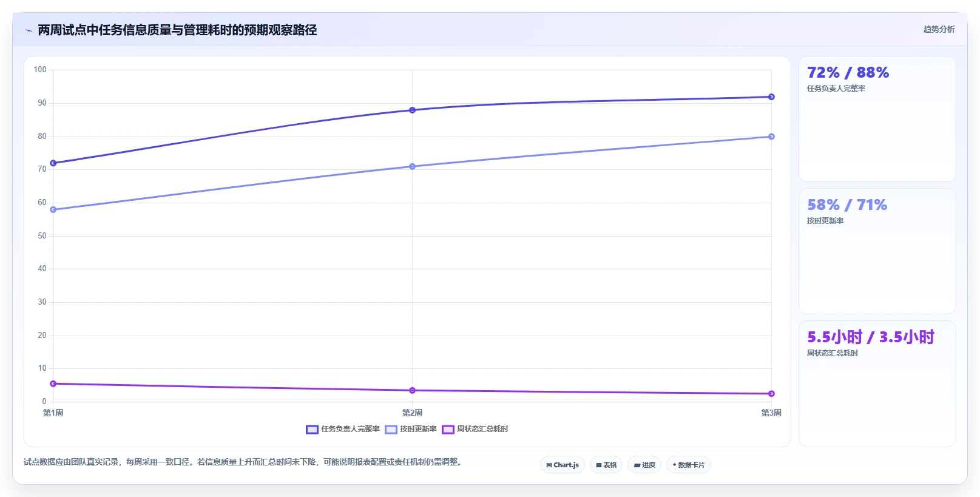980x497 pixels.
Task: Click the 58 data point at 第1周
Action: click(53, 210)
